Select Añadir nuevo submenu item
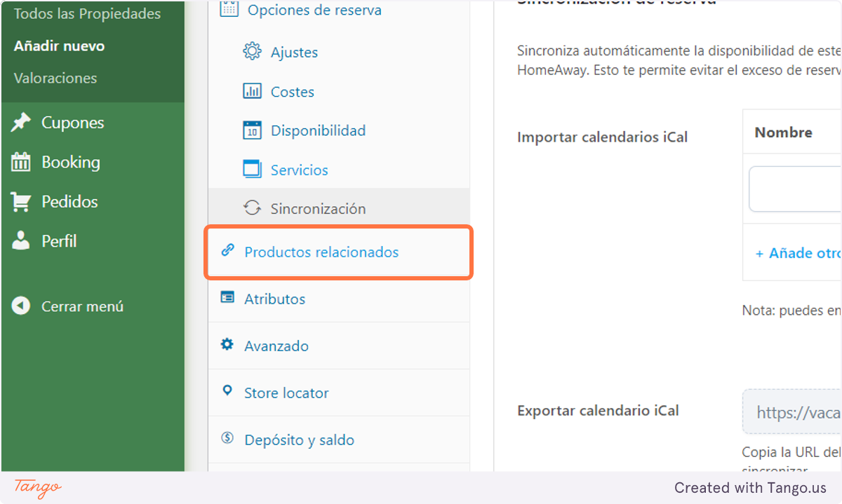Screen dimensions: 842x504 click(x=59, y=46)
